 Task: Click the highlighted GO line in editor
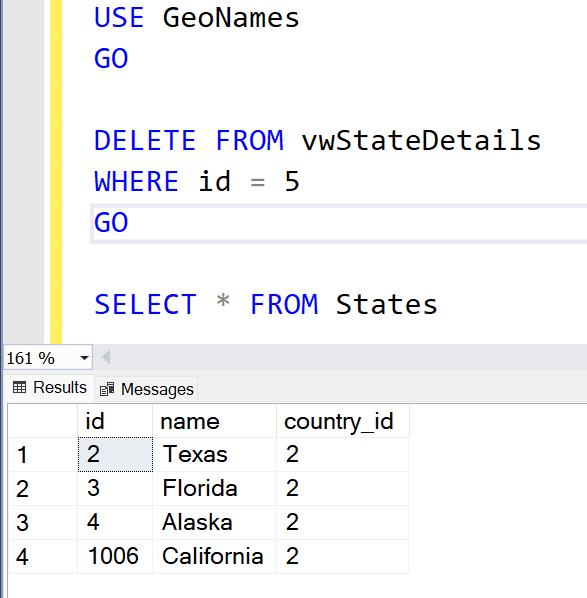339,223
